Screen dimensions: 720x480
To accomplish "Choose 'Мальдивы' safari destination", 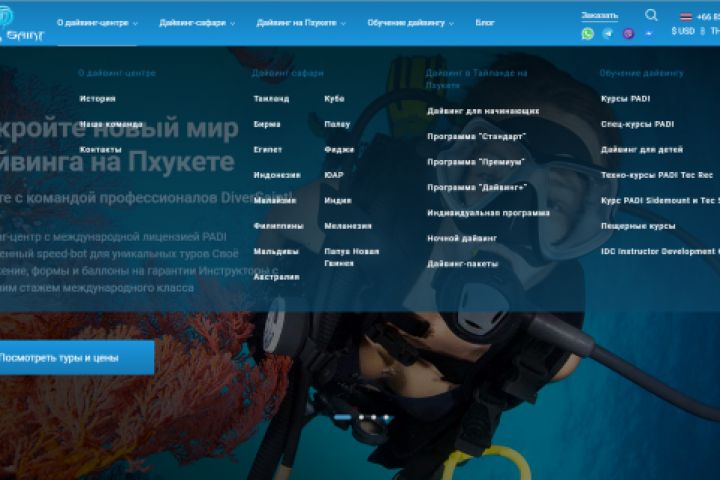I will (276, 252).
